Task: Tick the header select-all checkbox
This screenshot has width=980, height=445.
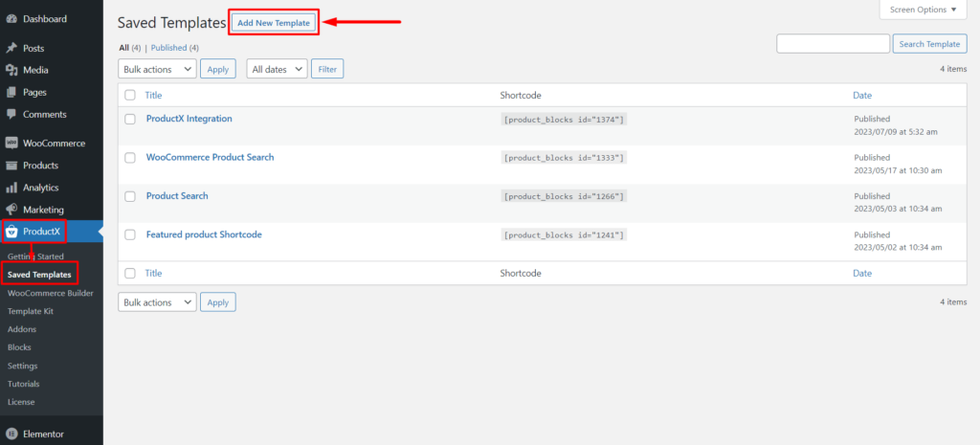Action: tap(130, 95)
